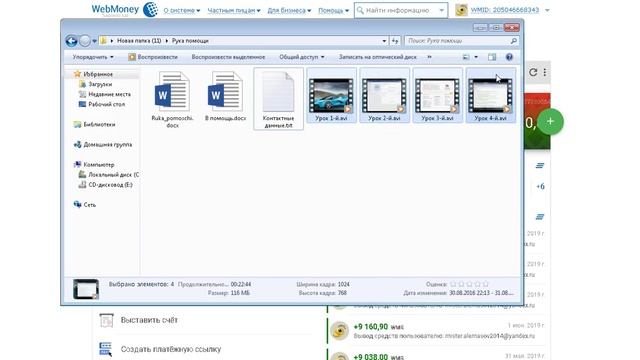
Task: Click the WebMoney logo in browser
Action: click(124, 9)
